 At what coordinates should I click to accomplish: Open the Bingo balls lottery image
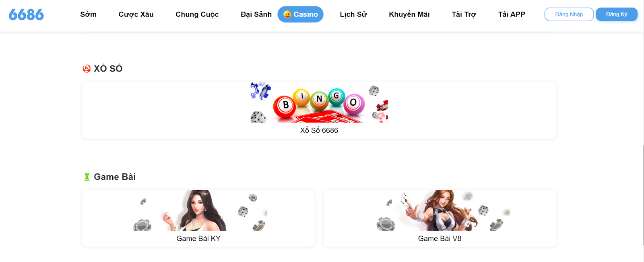[319, 102]
